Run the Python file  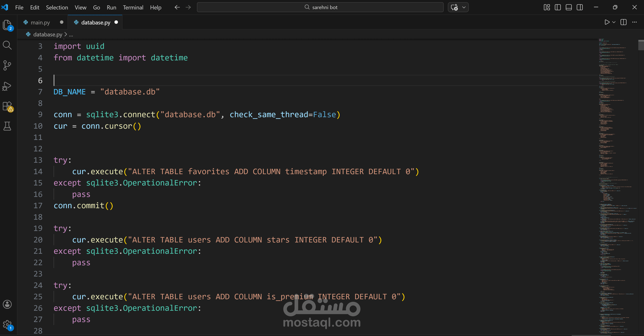point(607,22)
